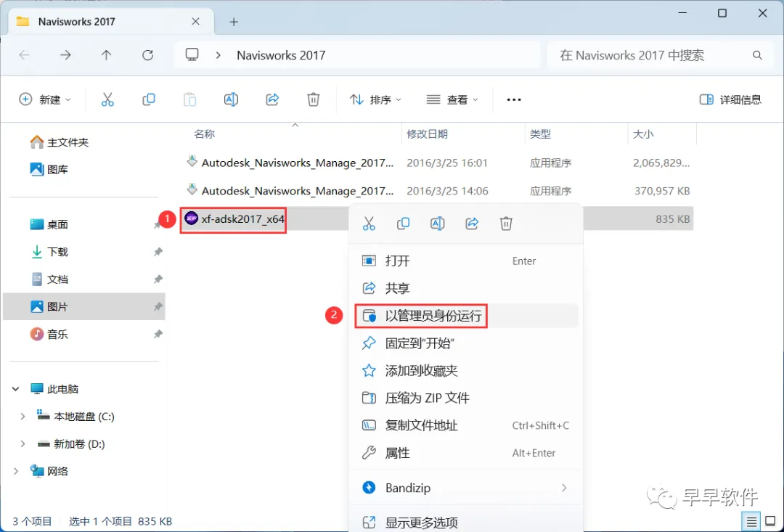Select 以管理员身份运行 in the context menu
784x532 pixels.
(466, 316)
